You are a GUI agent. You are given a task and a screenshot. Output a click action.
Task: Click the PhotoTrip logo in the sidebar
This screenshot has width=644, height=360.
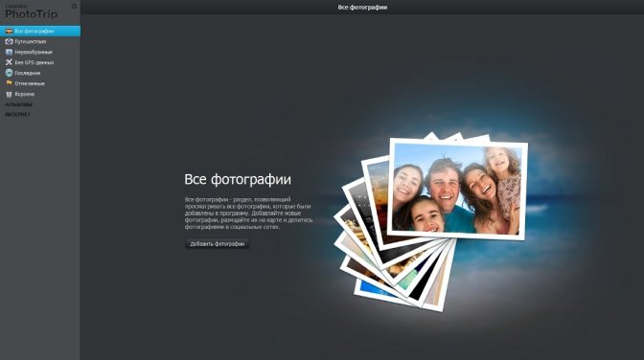coord(32,12)
